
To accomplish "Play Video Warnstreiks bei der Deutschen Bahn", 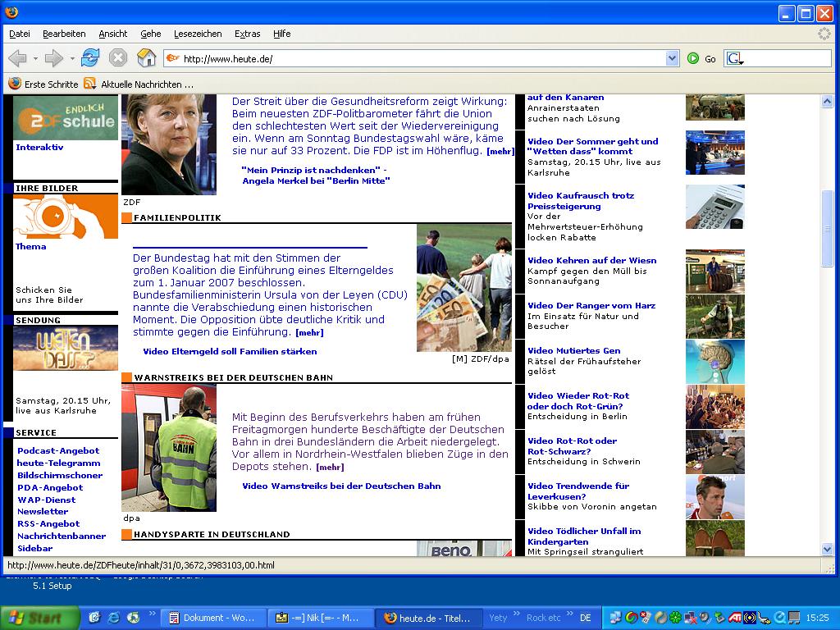I will coord(341,486).
